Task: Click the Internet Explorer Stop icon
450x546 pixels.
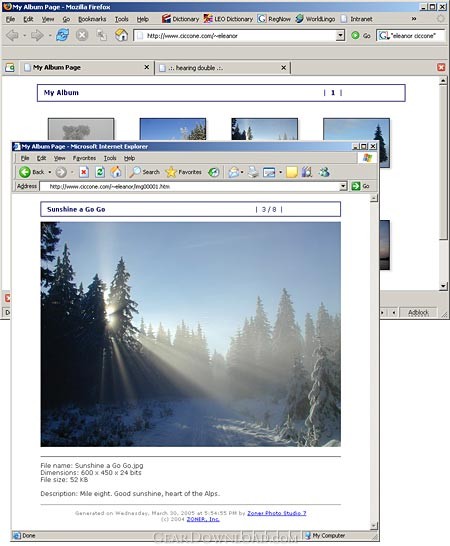Action: [84, 172]
